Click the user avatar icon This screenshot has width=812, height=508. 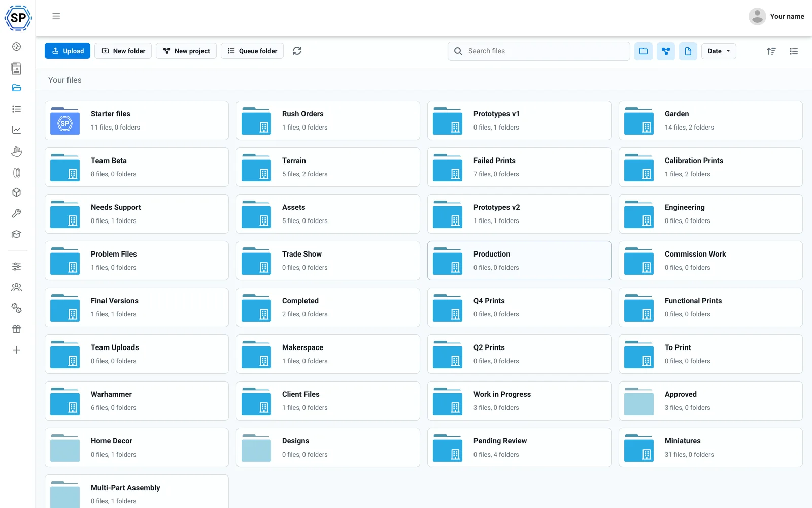[757, 16]
